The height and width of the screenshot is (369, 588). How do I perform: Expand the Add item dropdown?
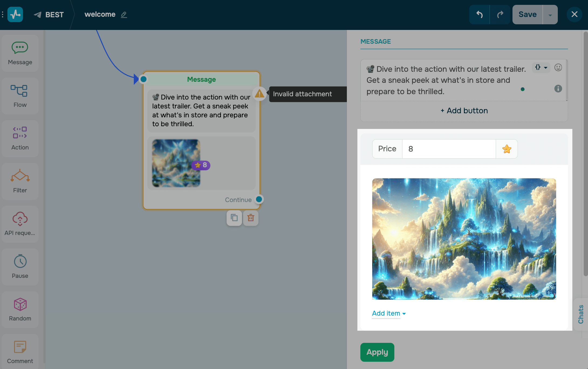(389, 313)
